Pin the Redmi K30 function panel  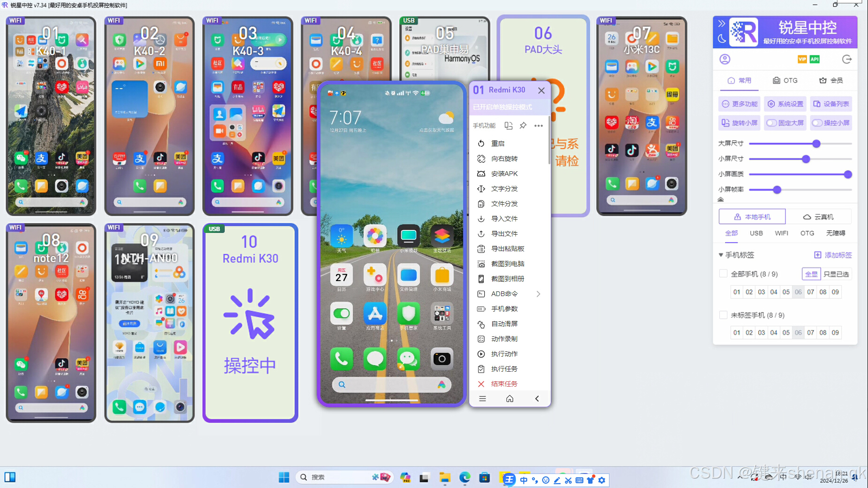(523, 125)
